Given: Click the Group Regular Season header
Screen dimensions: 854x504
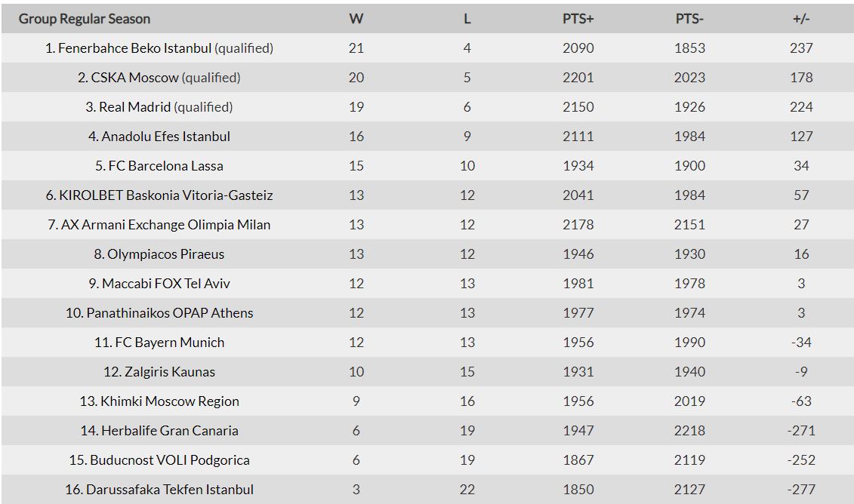Looking at the screenshot, I should tap(85, 19).
